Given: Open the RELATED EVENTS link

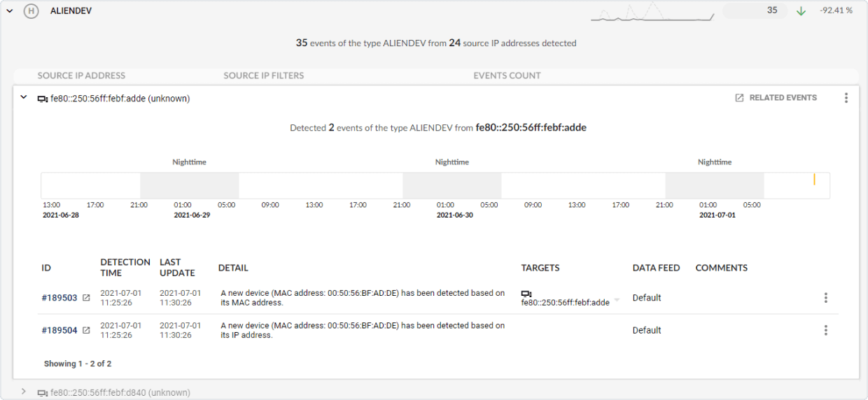Looking at the screenshot, I should (776, 98).
